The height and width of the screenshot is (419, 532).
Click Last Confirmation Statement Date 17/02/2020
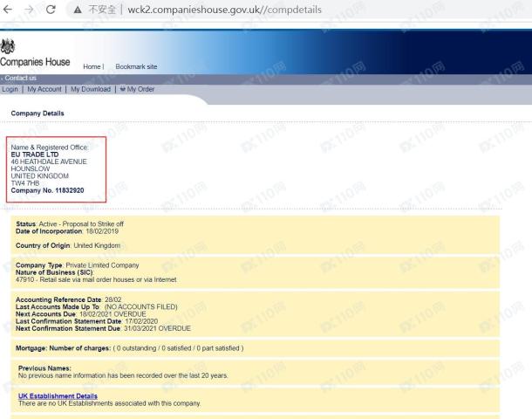[86, 321]
